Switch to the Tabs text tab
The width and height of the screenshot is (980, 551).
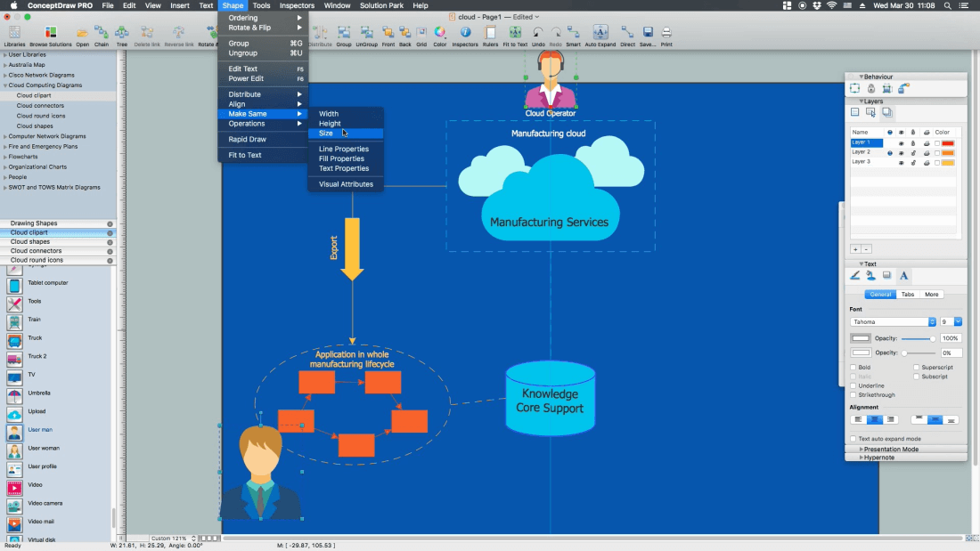(x=907, y=295)
